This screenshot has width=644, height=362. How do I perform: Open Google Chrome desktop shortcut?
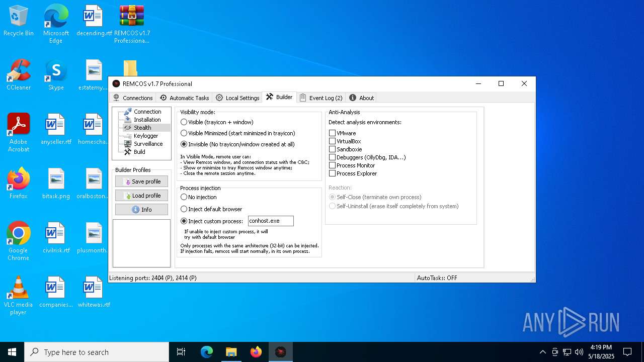tap(19, 240)
